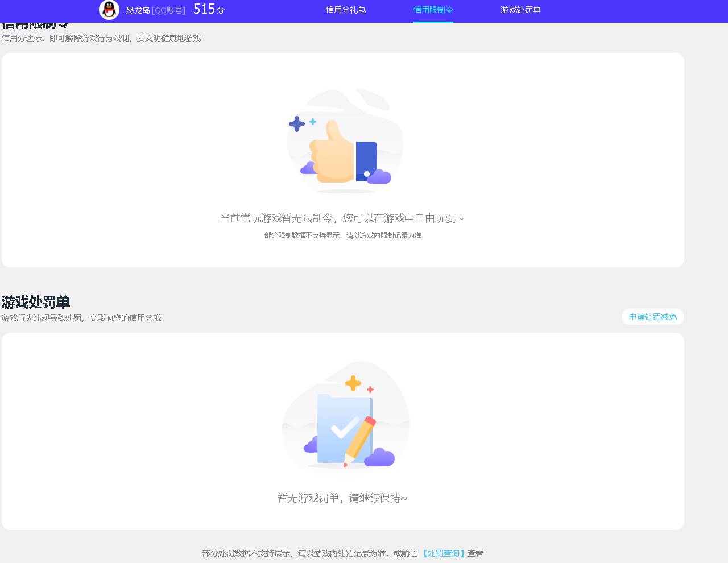Switch to the 信用分礼包 tab

click(x=345, y=10)
